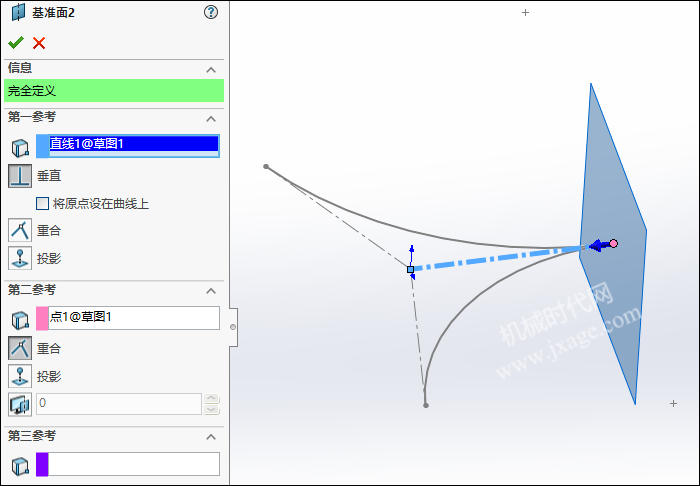700x486 pixels.
Task: Click the third reference entity cube icon
Action: pos(20,465)
